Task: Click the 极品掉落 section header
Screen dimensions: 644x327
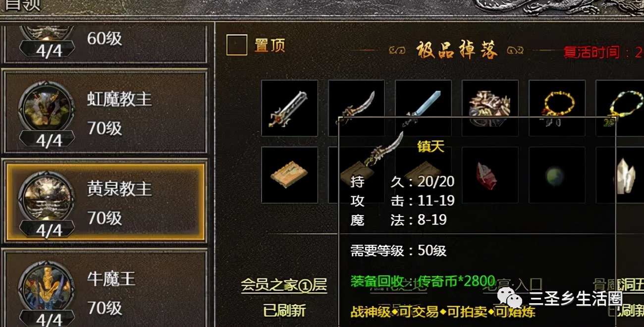Action: click(x=457, y=50)
